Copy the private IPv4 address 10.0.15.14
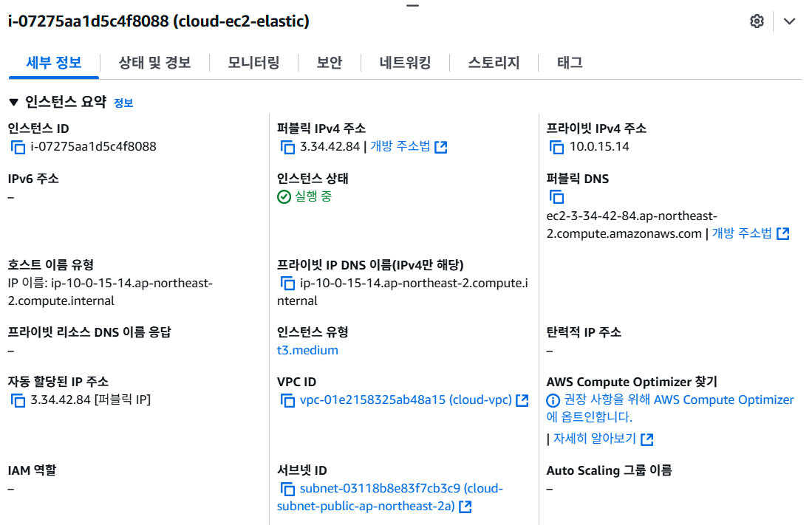This screenshot has height=525, width=812. (x=557, y=147)
